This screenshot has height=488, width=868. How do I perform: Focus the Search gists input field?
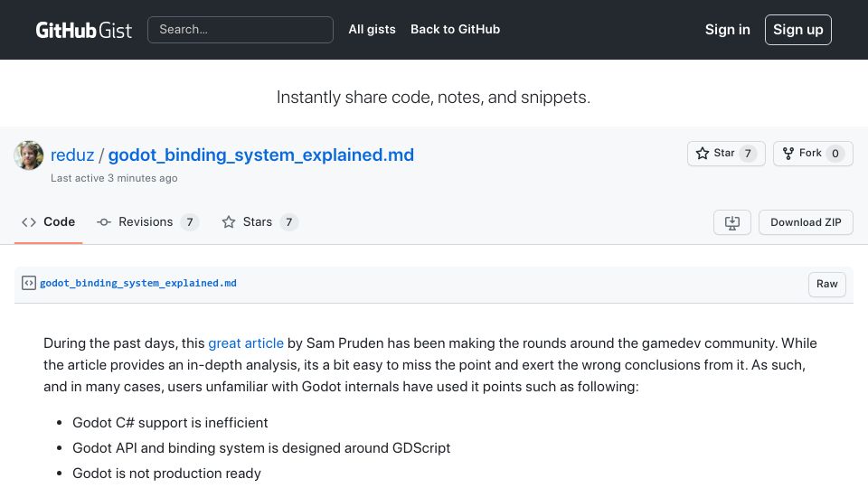(x=241, y=29)
